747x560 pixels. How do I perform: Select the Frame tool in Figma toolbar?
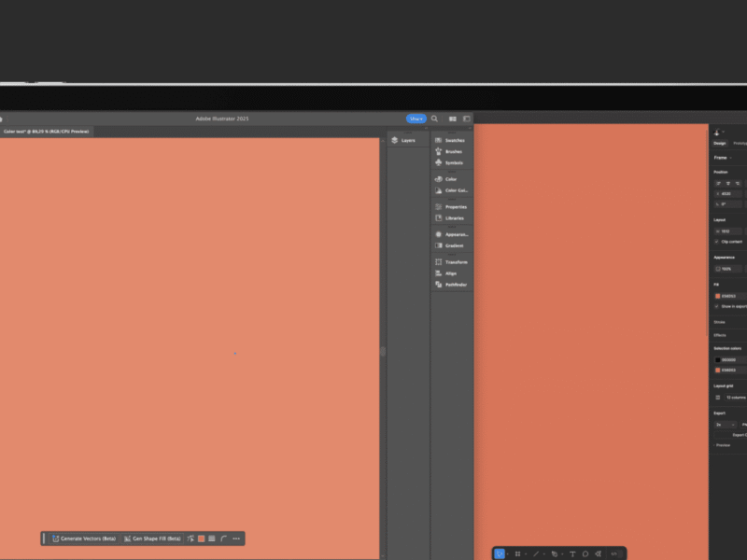click(518, 553)
